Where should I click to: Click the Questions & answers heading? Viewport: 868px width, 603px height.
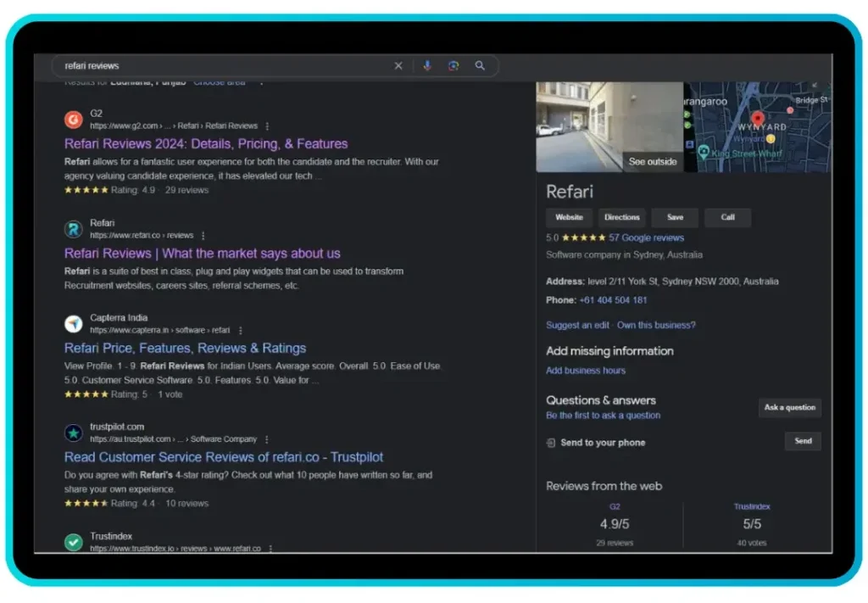601,401
